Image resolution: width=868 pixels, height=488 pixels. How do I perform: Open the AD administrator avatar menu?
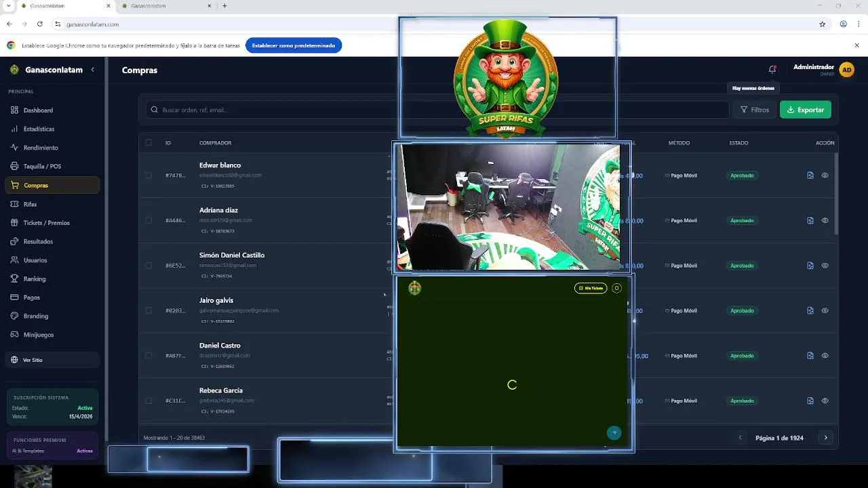[x=846, y=70]
